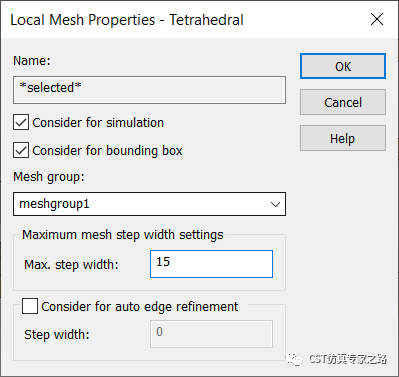This screenshot has height=377, width=399.
Task: Click the Name label
Action: (32, 61)
